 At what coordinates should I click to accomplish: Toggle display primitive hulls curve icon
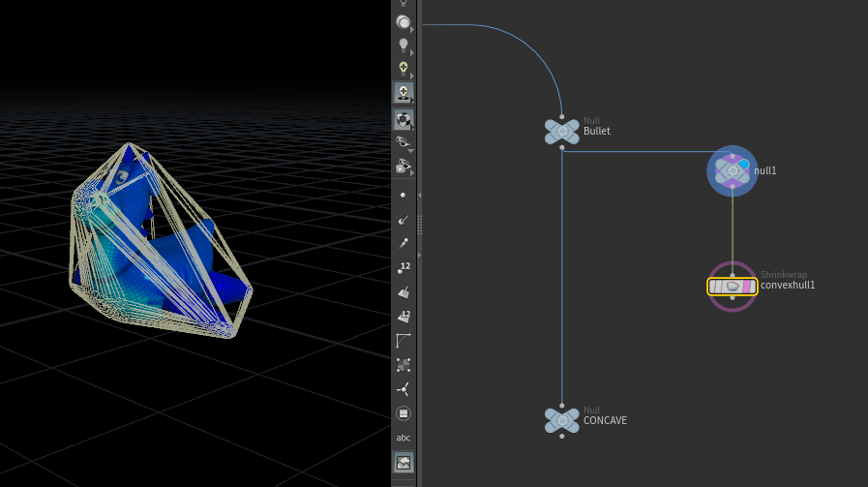tap(403, 341)
